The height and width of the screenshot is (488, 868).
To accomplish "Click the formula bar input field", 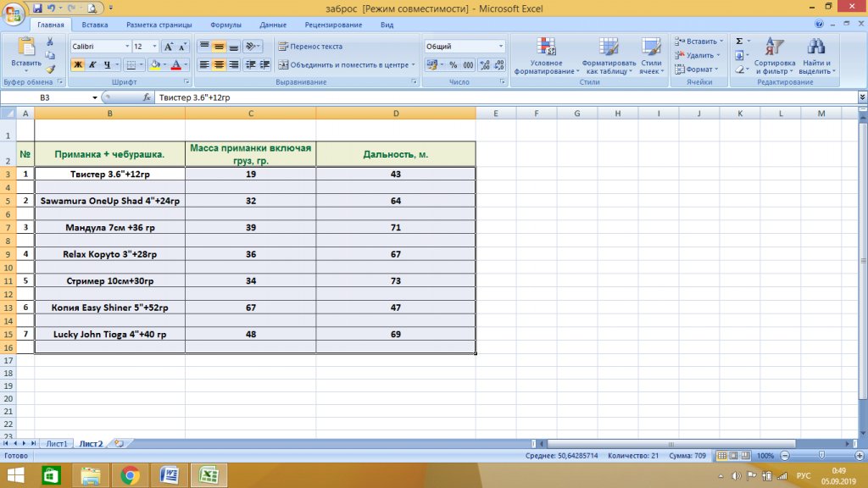I will click(505, 97).
